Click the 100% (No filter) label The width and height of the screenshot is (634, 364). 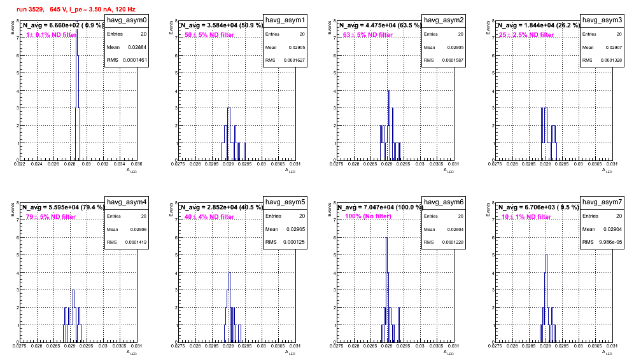369,216
